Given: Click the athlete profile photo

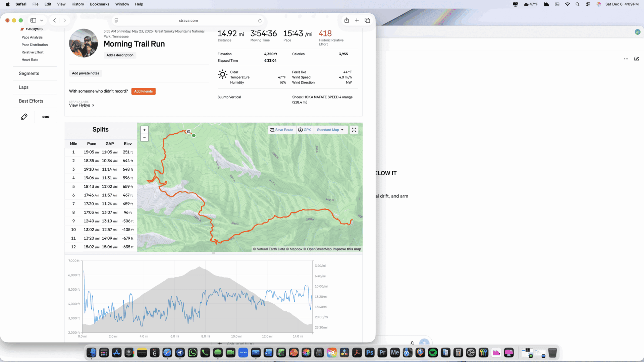Looking at the screenshot, I should pos(84,43).
